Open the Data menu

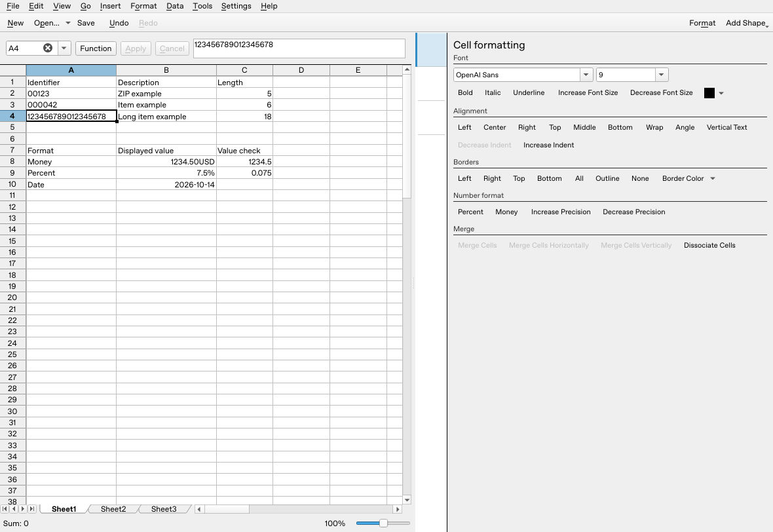174,6
